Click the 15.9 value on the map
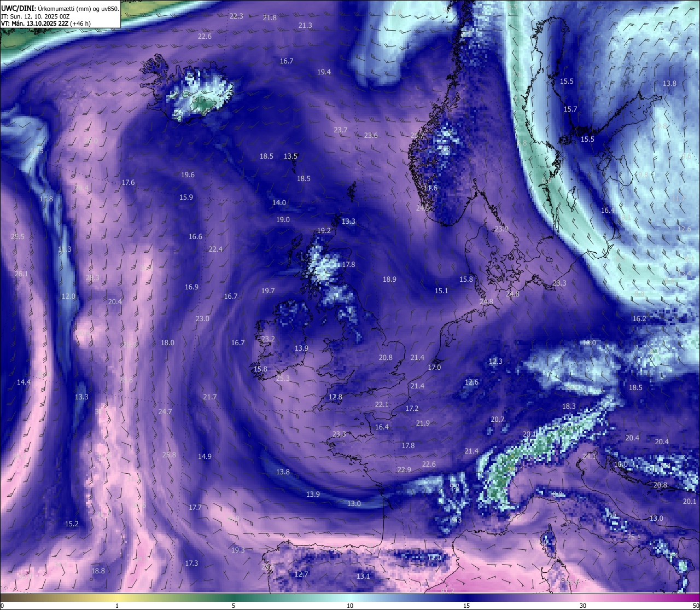Viewport: 700px width, 610px height. tap(186, 197)
